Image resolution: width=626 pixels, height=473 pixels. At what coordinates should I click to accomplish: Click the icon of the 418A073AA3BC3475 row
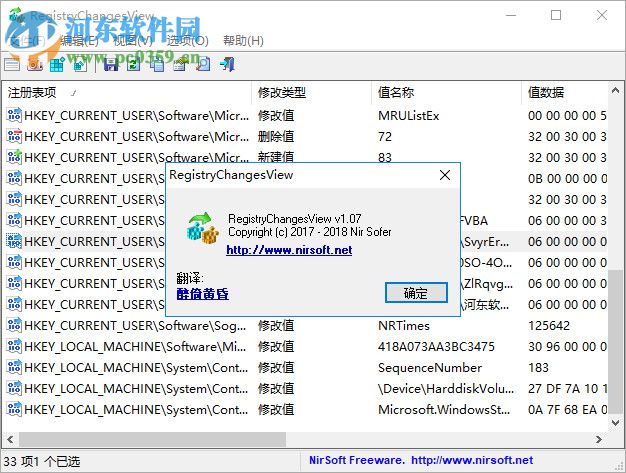[x=14, y=346]
